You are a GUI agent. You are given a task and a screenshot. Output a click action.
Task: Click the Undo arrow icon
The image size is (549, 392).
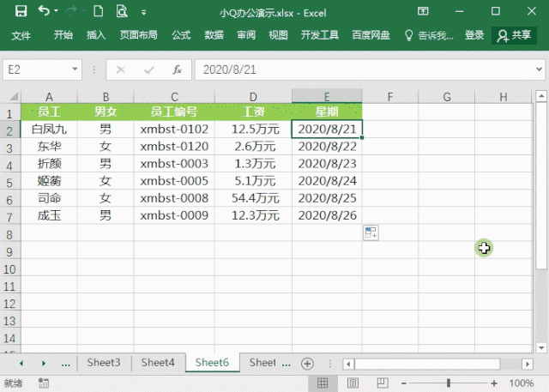(44, 11)
